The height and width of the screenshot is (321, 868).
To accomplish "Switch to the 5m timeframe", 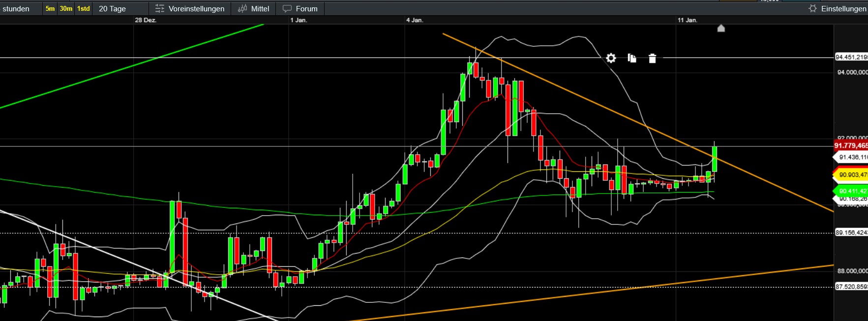I will point(50,8).
